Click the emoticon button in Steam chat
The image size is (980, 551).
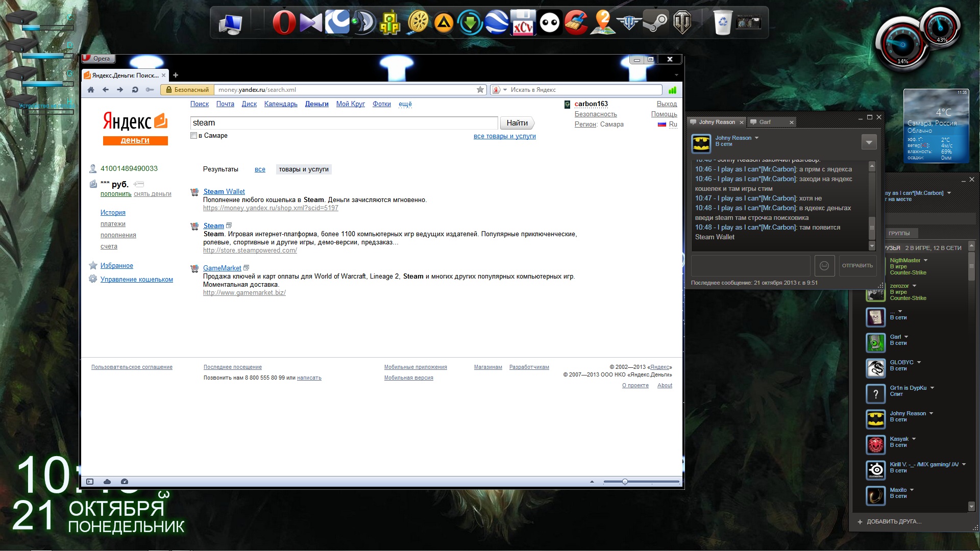pyautogui.click(x=824, y=265)
